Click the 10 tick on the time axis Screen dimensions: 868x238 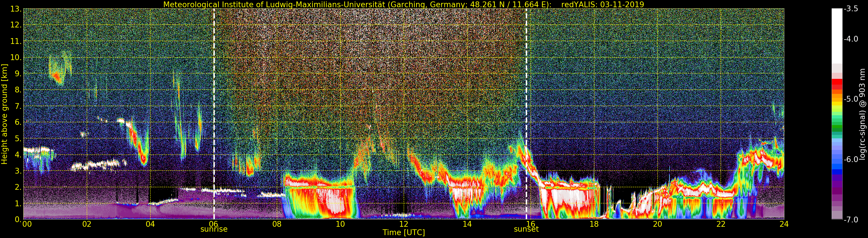point(340,224)
